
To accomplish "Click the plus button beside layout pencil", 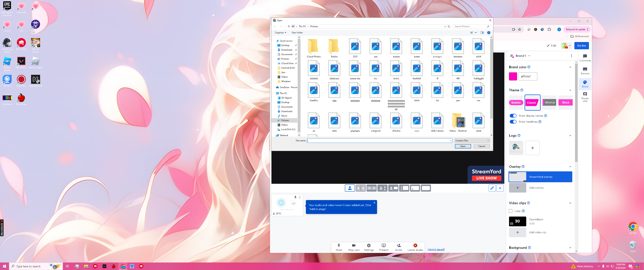I will tap(500, 188).
